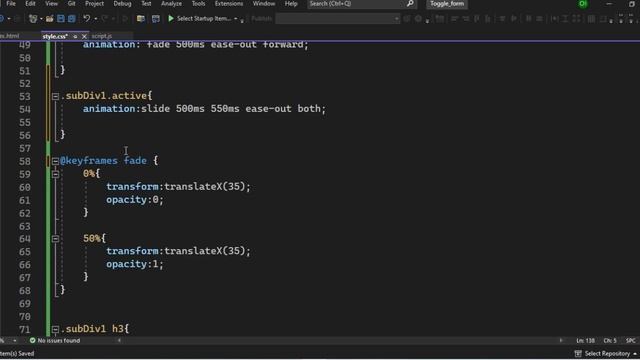Click the horizontal scrollbar right arrow
The height and width of the screenshot is (360, 640).
click(x=561, y=340)
